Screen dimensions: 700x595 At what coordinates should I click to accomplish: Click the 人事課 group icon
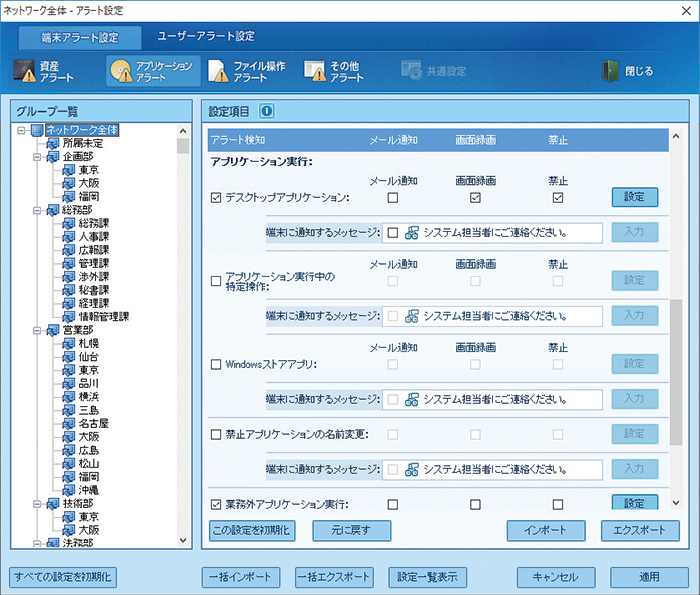69,237
